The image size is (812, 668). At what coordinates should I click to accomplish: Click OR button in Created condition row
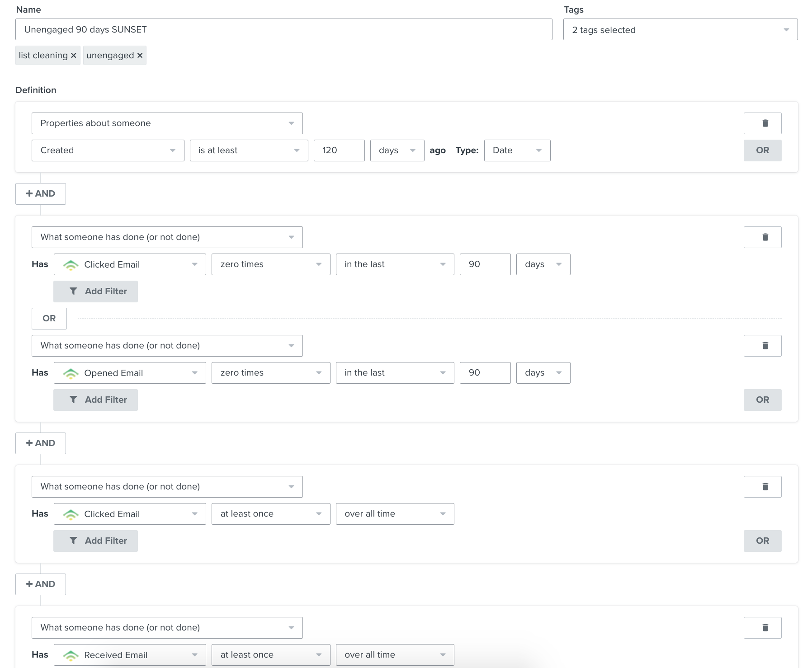(x=762, y=151)
